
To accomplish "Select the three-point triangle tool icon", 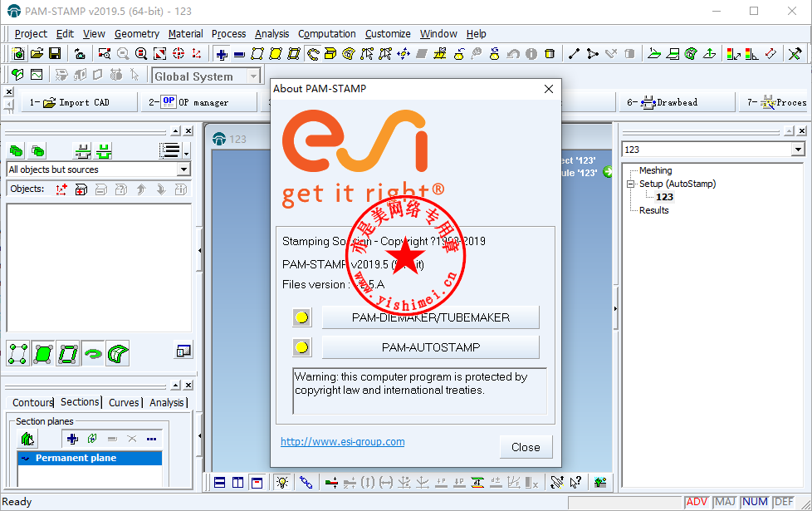I will pyautogui.click(x=593, y=54).
